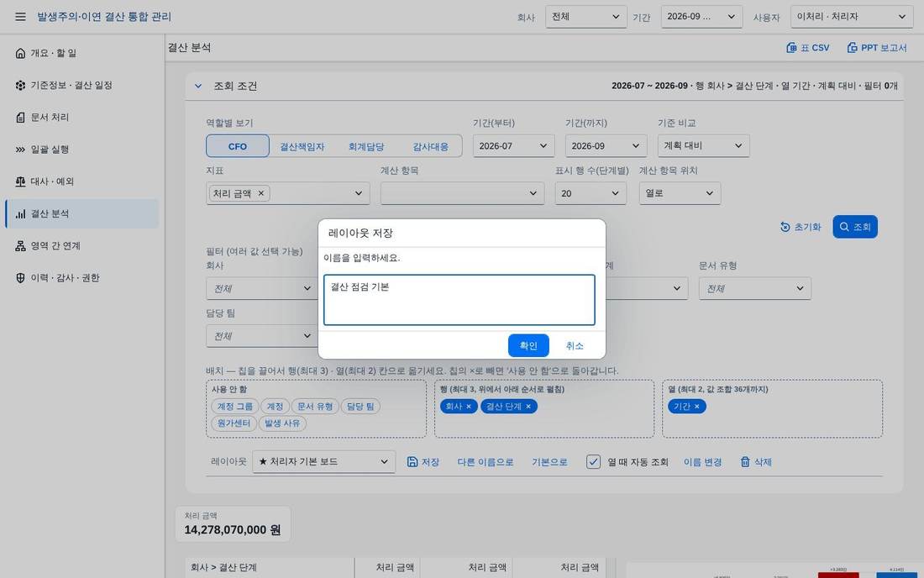Image resolution: width=924 pixels, height=578 pixels.
Task: Click the gear icon beside 기준정보 · 결산 일정
Action: [x=20, y=86]
